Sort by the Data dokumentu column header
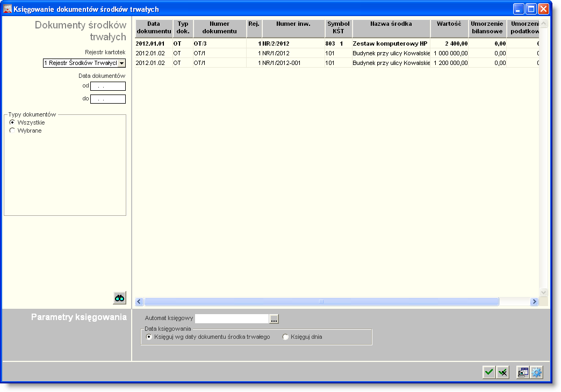The width and height of the screenshot is (561, 392). coord(154,28)
